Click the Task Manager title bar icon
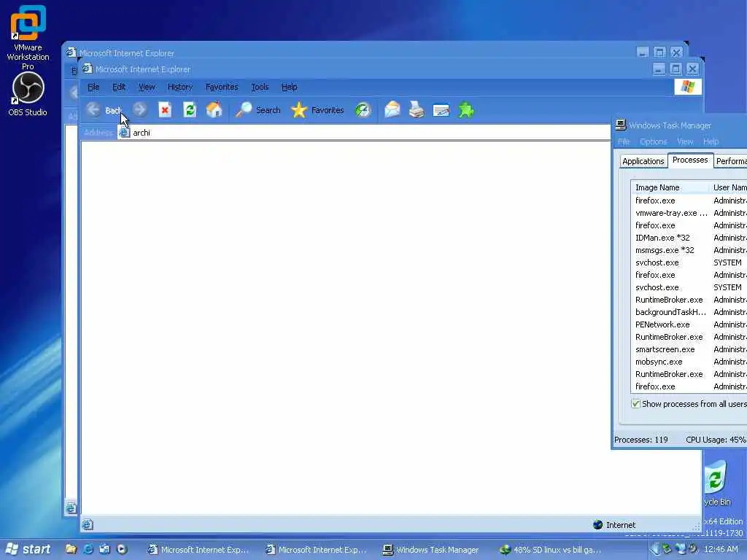The width and height of the screenshot is (747, 560). [x=620, y=125]
